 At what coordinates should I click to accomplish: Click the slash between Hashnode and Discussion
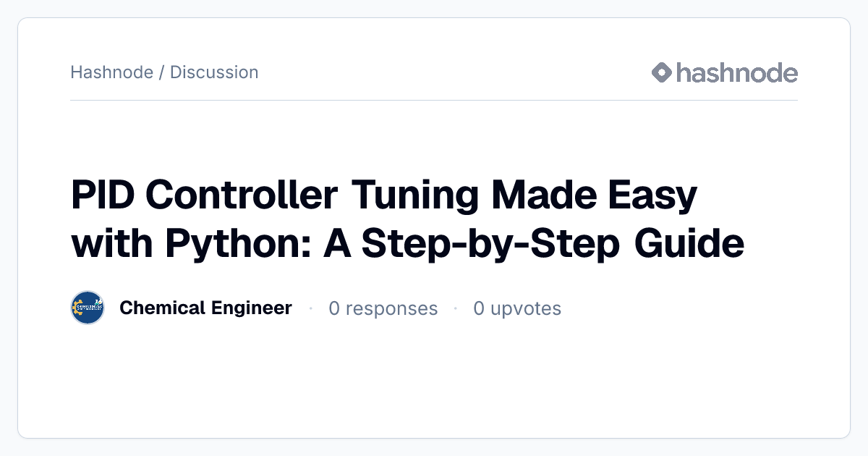(161, 72)
